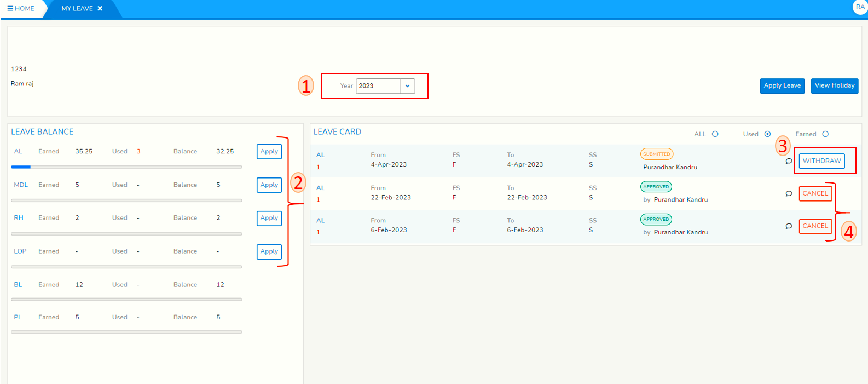Open comment icon for 6-Feb-2023 leave
This screenshot has width=868, height=384.
(789, 226)
